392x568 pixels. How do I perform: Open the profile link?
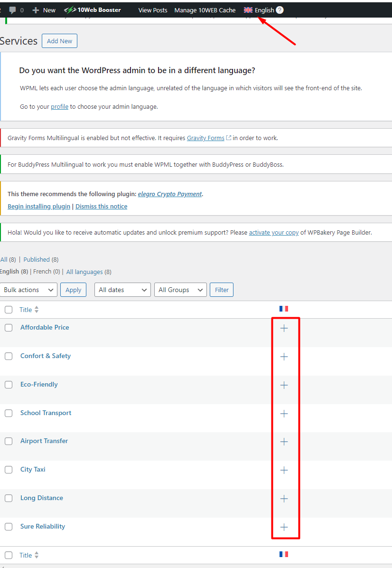pos(59,106)
